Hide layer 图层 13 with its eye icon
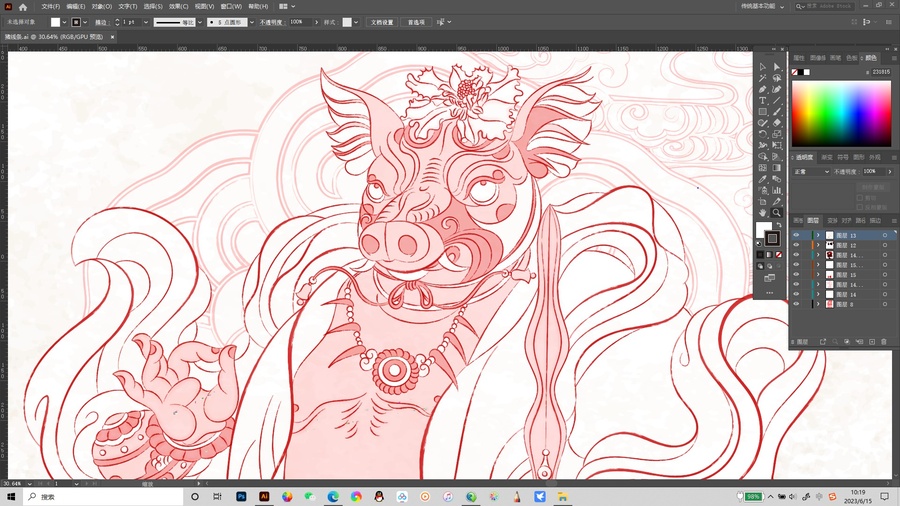900x506 pixels. point(796,235)
